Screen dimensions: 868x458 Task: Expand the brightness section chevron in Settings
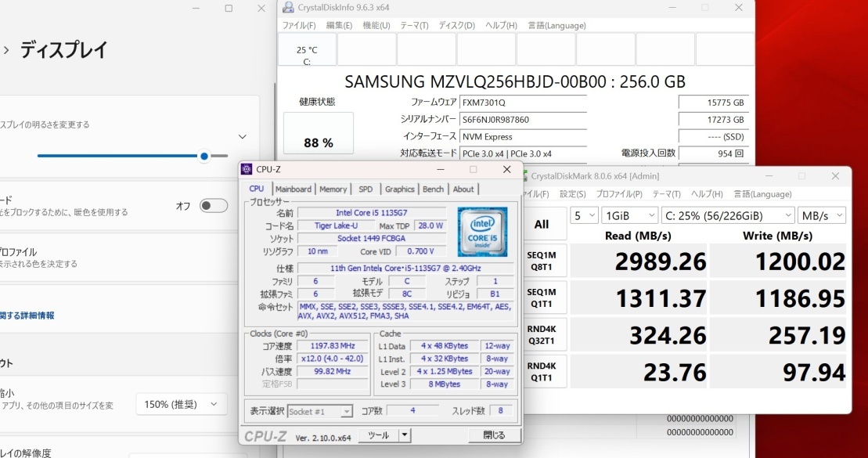(x=243, y=137)
